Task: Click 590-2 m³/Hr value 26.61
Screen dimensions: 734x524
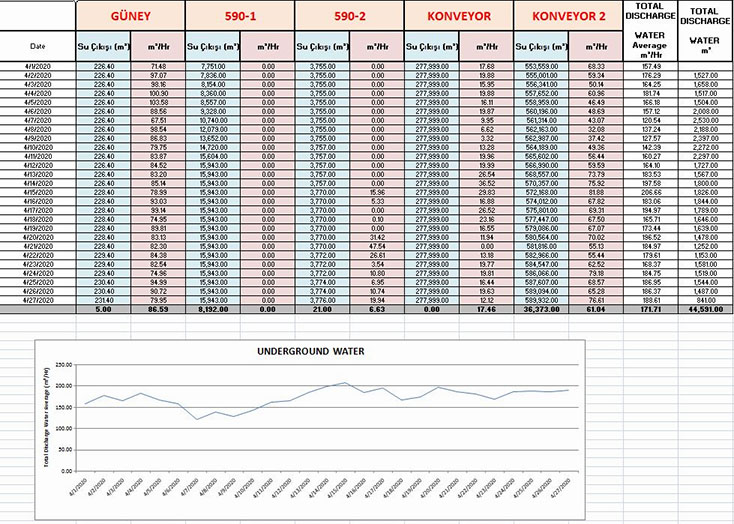Action: (x=377, y=255)
